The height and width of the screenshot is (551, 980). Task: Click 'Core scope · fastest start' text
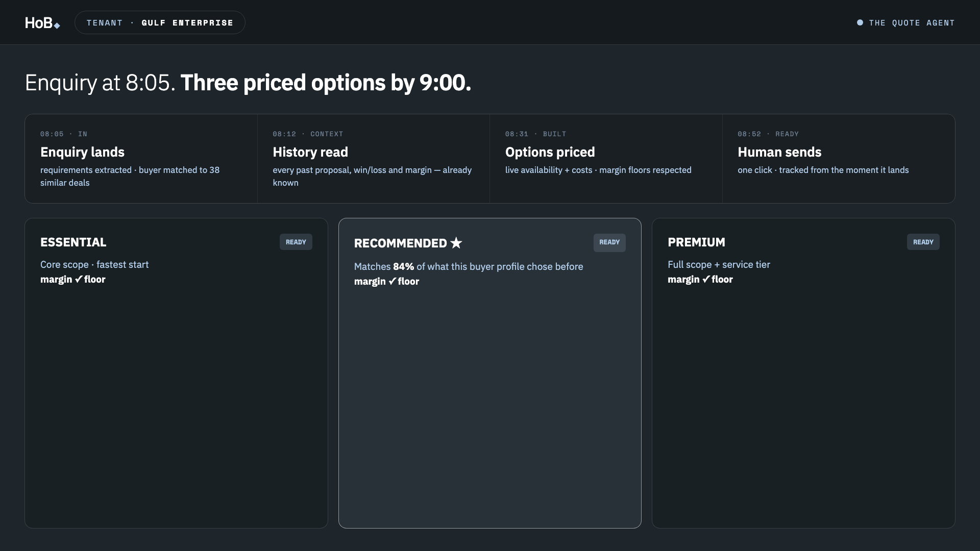pyautogui.click(x=94, y=265)
